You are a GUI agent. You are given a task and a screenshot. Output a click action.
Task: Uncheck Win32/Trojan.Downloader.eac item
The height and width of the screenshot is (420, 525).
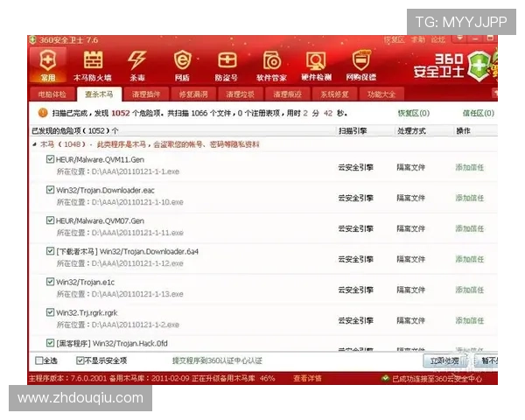click(50, 190)
